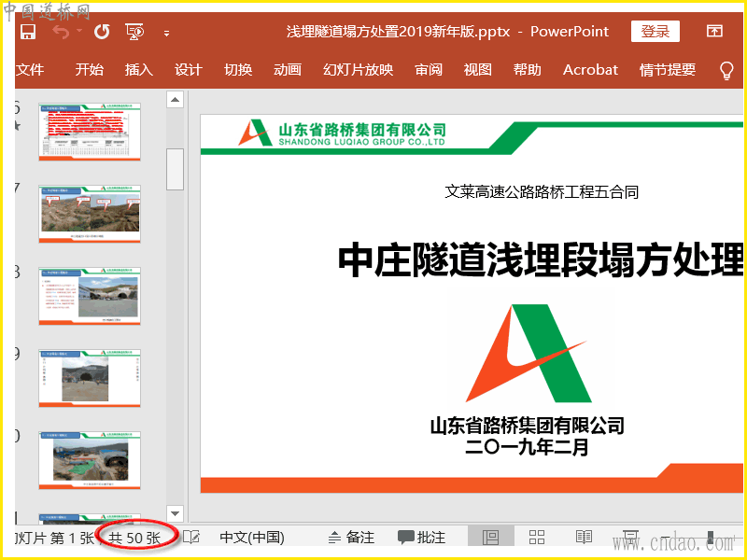Select thumbnail with tunnel portal and red text
This screenshot has width=747, height=560.
pos(90,296)
